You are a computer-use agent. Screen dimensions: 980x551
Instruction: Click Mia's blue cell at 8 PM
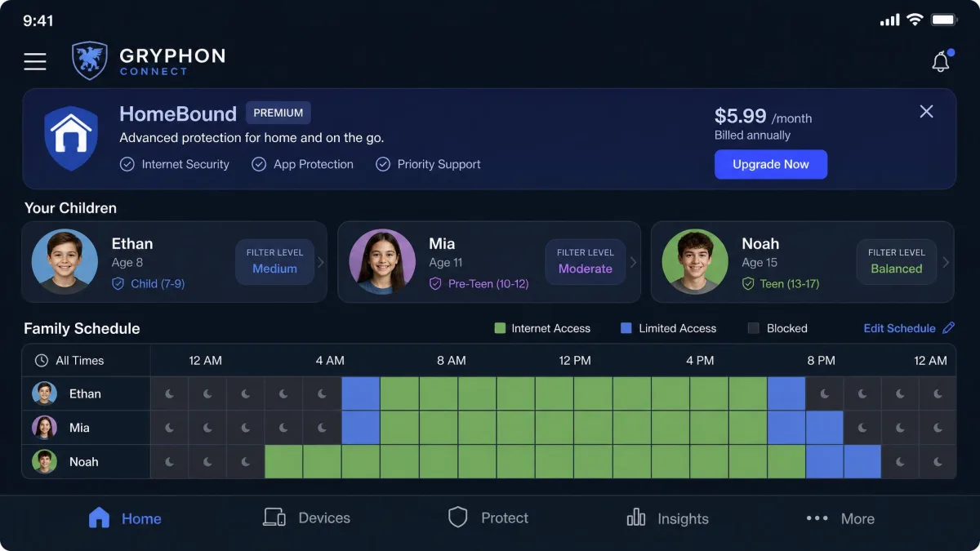[x=825, y=428]
